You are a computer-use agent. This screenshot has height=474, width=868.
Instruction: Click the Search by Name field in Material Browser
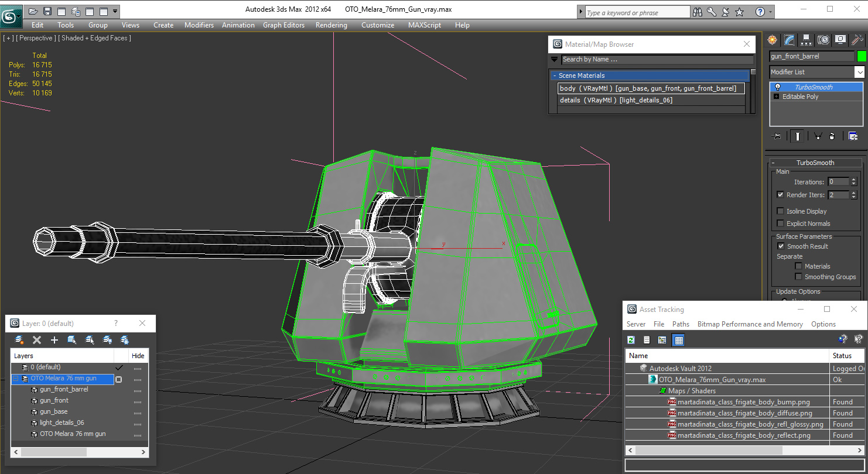pyautogui.click(x=657, y=59)
